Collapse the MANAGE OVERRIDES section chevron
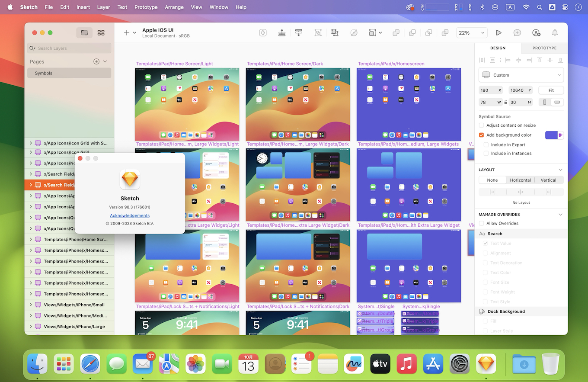588x382 pixels. pos(560,215)
